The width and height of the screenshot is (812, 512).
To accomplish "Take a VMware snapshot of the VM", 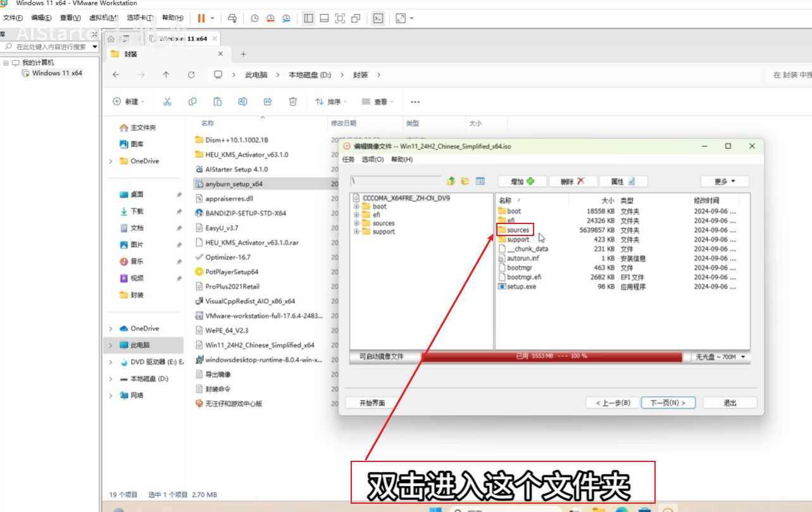I will [254, 18].
